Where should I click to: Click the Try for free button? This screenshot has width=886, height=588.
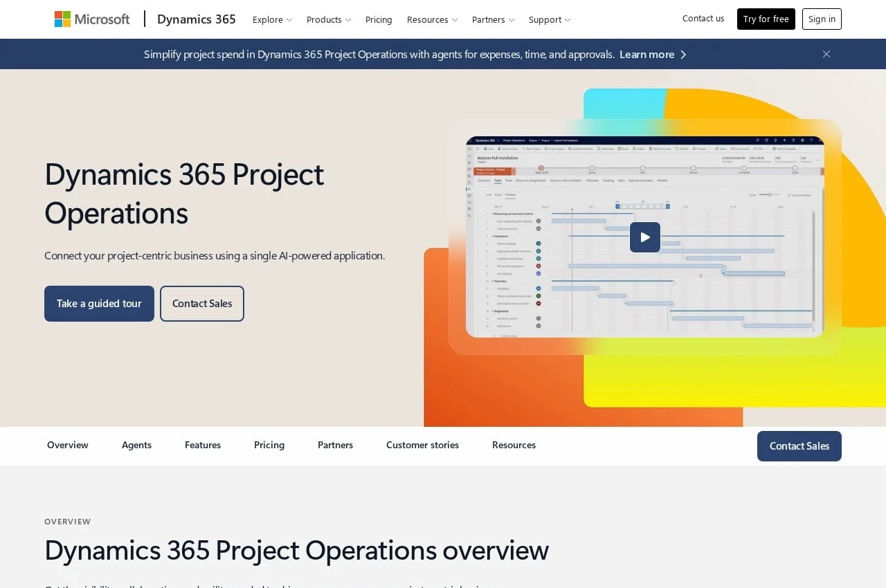point(766,19)
